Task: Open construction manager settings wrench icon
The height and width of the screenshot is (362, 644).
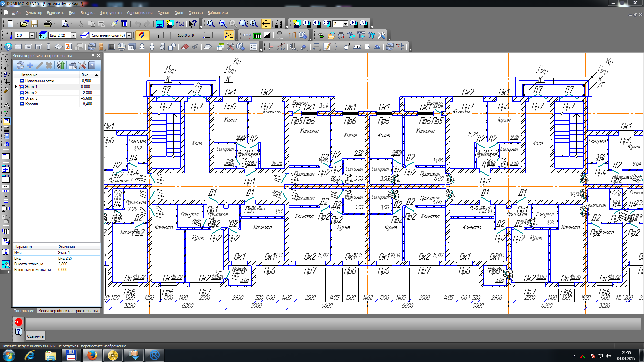Action: click(x=83, y=65)
